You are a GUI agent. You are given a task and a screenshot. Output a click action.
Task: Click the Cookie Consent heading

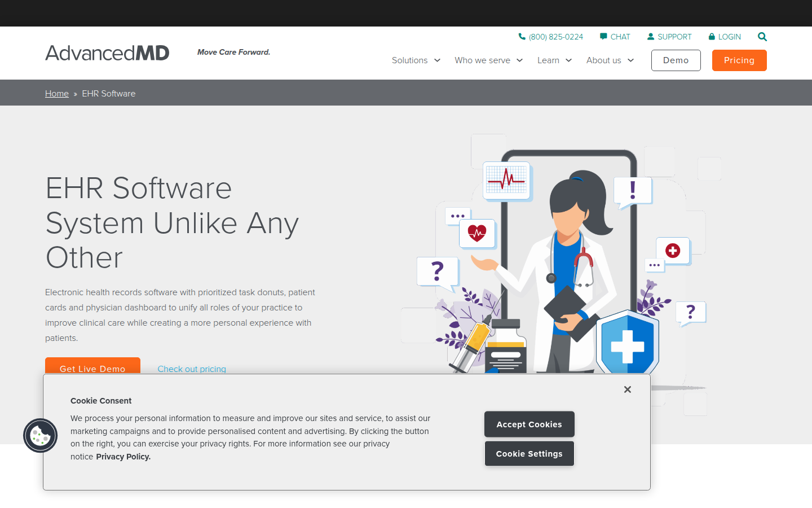[101, 401]
